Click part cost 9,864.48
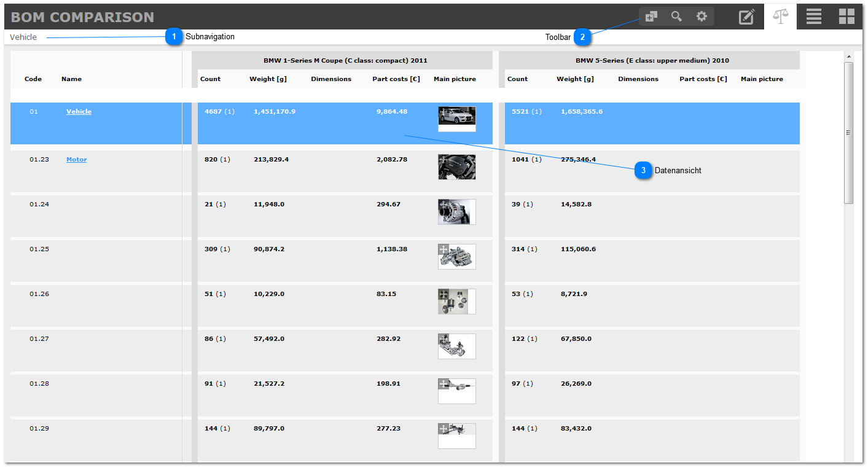Viewport: 868px width, 468px height. point(392,111)
